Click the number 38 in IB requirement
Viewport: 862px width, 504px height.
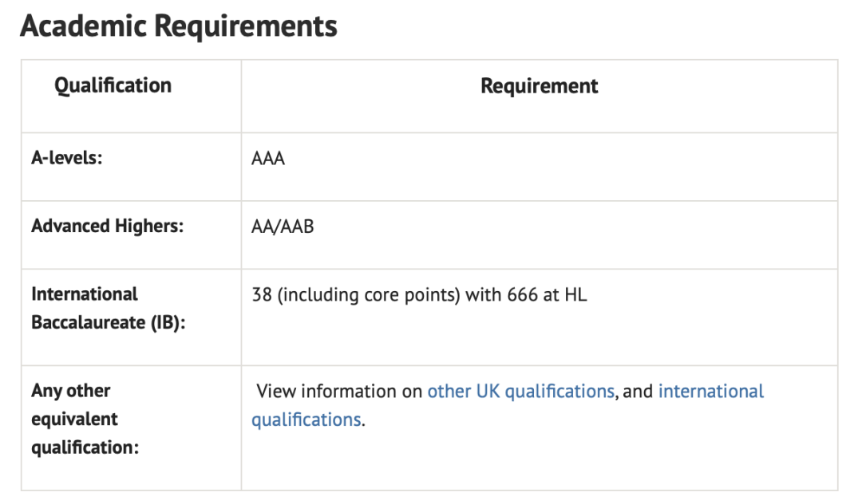click(262, 295)
